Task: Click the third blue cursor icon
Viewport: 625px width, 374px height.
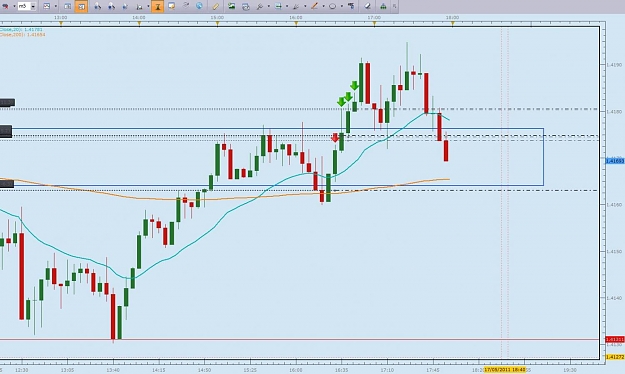Action: pyautogui.click(x=125, y=6)
